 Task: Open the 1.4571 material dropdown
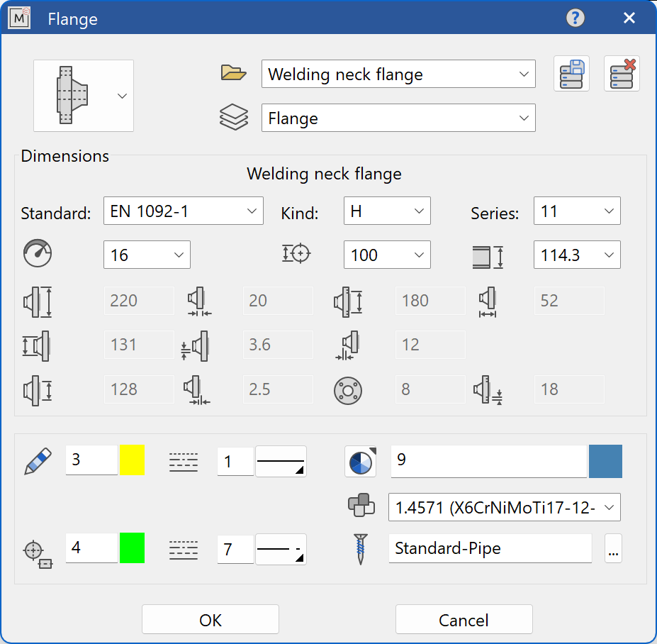(505, 507)
